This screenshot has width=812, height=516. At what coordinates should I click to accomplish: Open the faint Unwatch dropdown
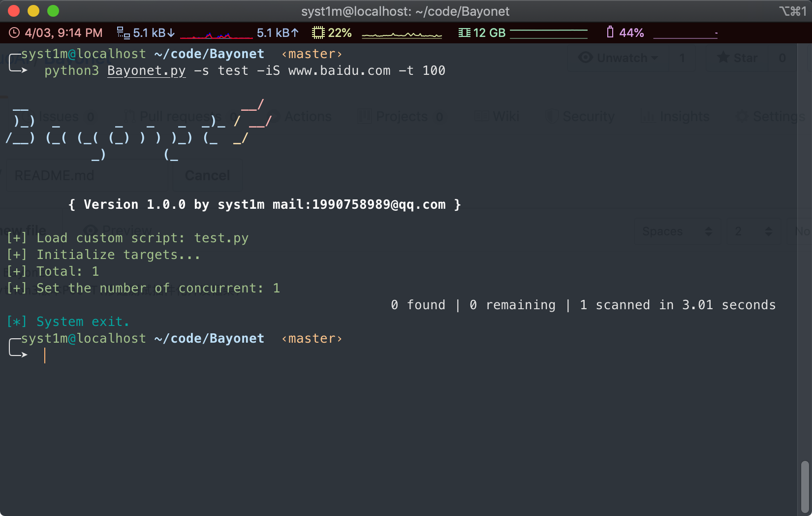click(618, 58)
